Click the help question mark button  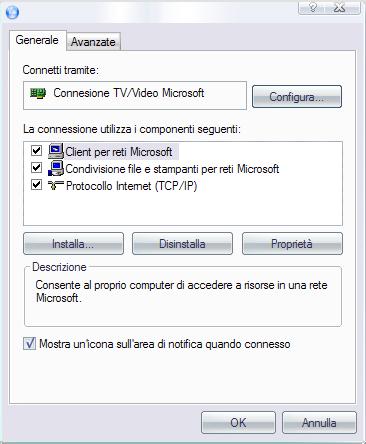tap(313, 7)
